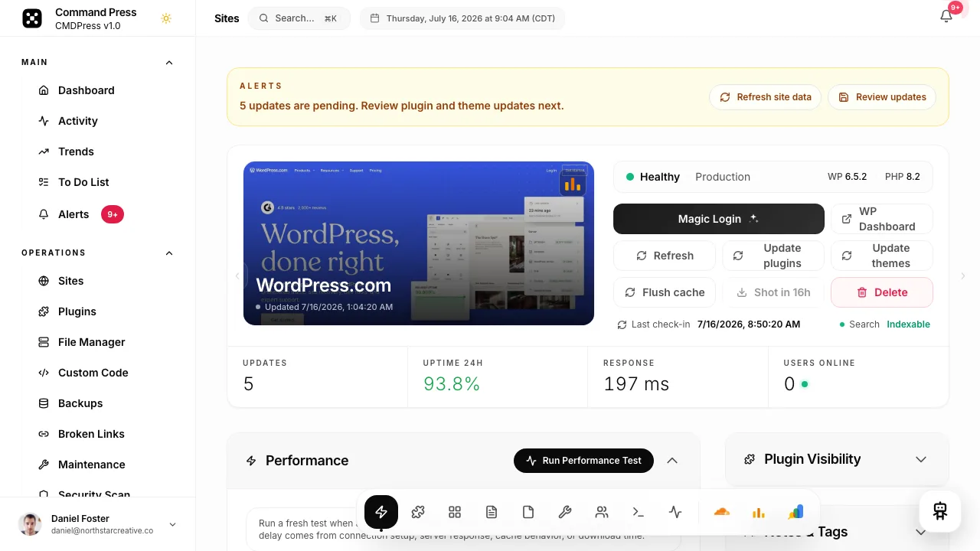Open the WP Dashboard external link

[882, 219]
